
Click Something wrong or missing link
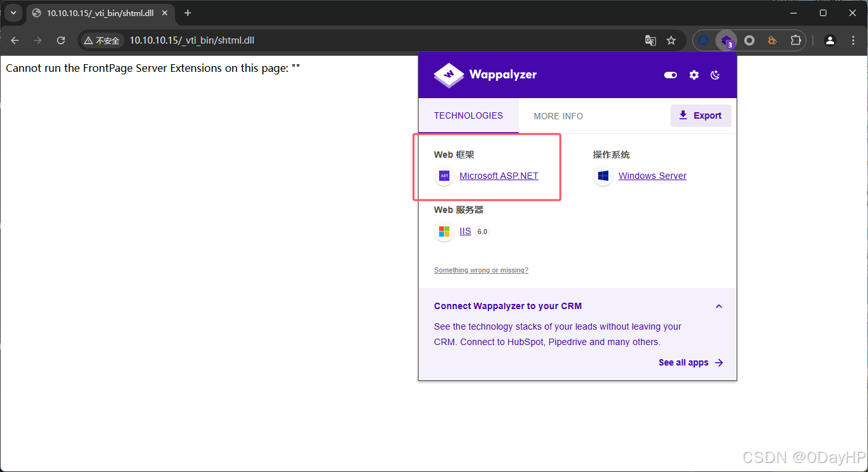(481, 270)
